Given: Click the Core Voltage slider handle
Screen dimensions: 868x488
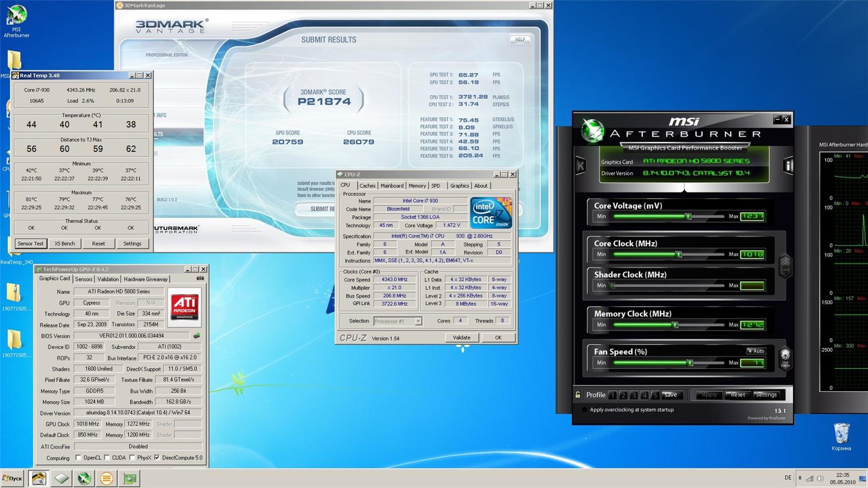Looking at the screenshot, I should 688,216.
